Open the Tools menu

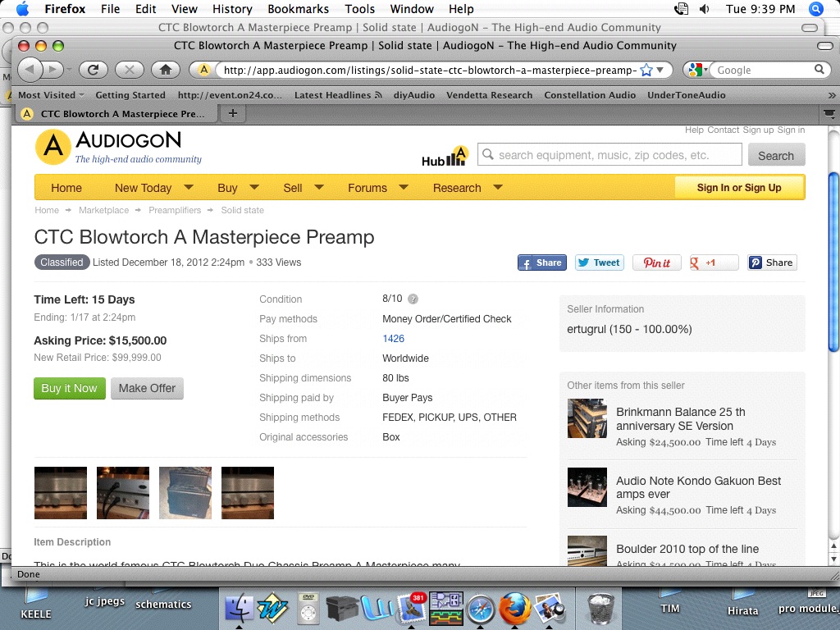pyautogui.click(x=359, y=8)
